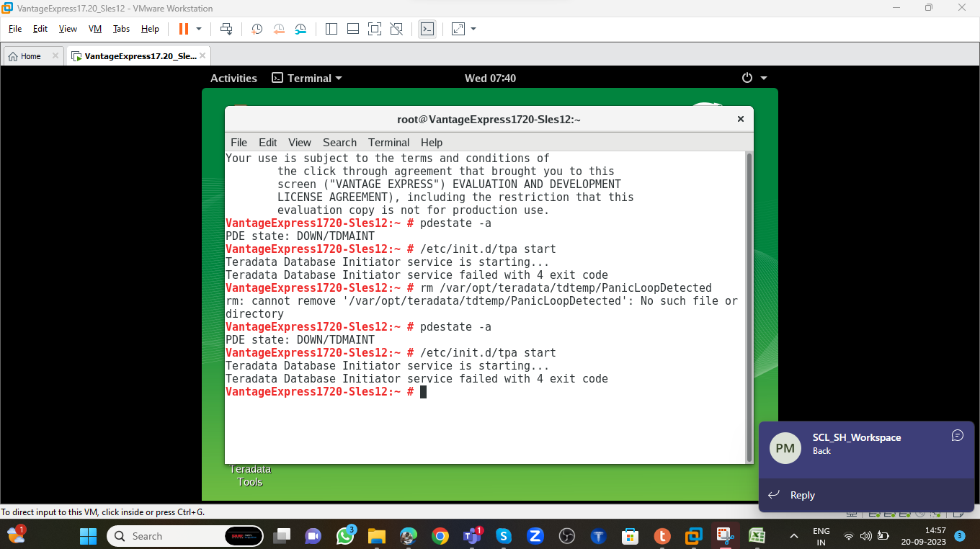Toggle Unity mode in the toolbar
980x549 pixels.
click(396, 29)
